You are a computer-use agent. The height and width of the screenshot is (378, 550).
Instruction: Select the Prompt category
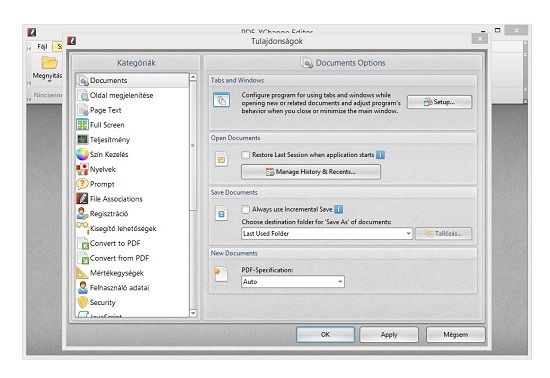coord(132,184)
